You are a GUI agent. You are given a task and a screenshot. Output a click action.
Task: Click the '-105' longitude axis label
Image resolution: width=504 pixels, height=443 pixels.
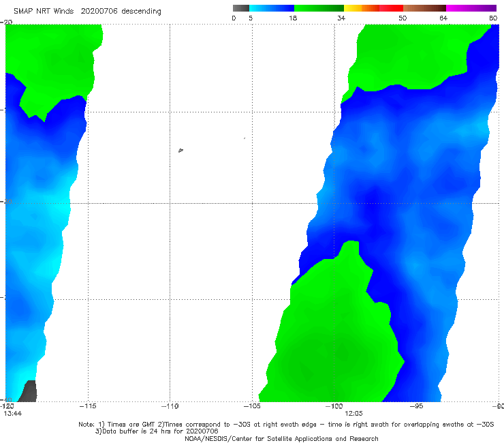252,406
